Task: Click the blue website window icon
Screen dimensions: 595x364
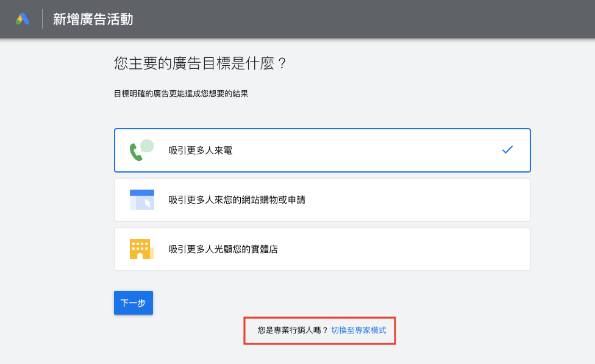Action: [x=141, y=199]
